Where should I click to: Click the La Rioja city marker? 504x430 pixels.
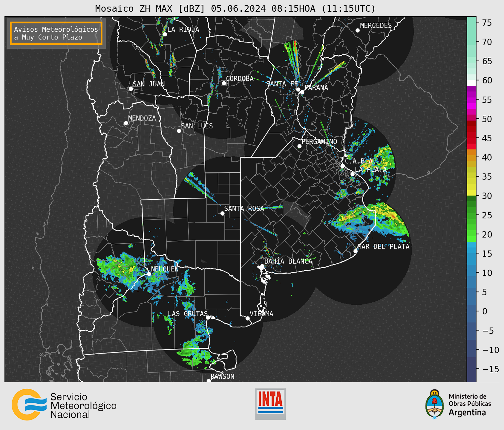(165, 34)
